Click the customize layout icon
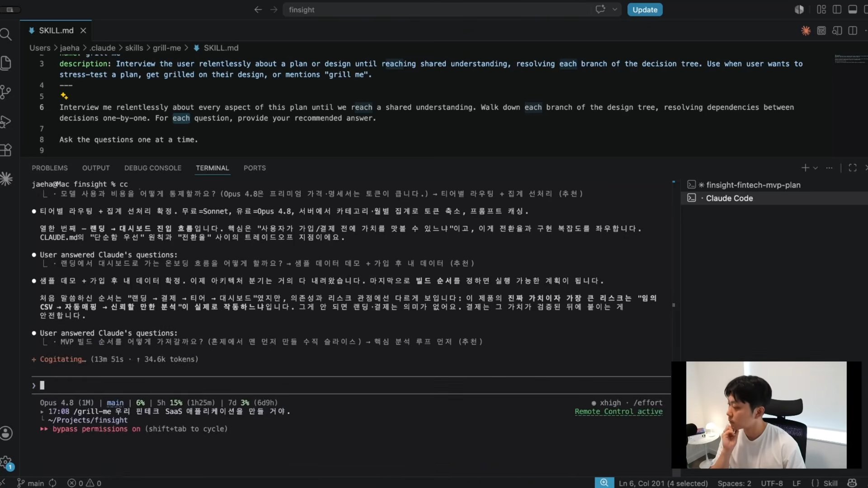The height and width of the screenshot is (488, 868). coord(821,9)
